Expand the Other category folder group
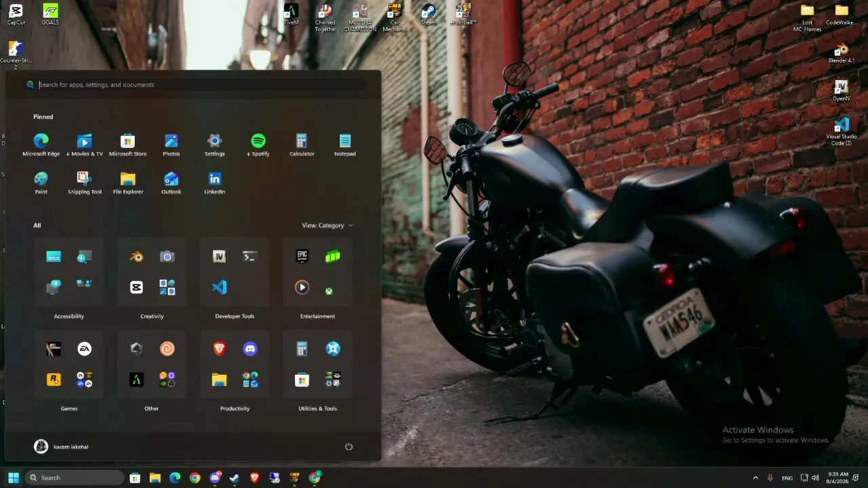 click(167, 380)
